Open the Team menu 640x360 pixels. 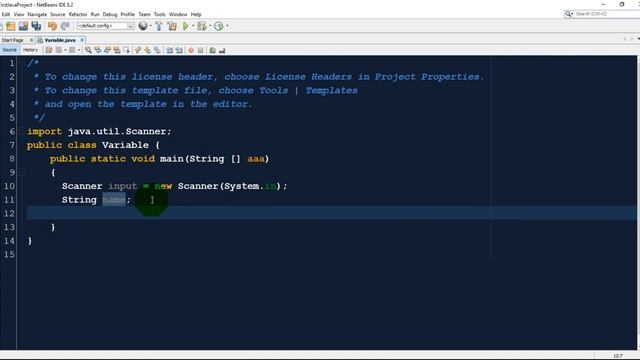click(x=144, y=14)
